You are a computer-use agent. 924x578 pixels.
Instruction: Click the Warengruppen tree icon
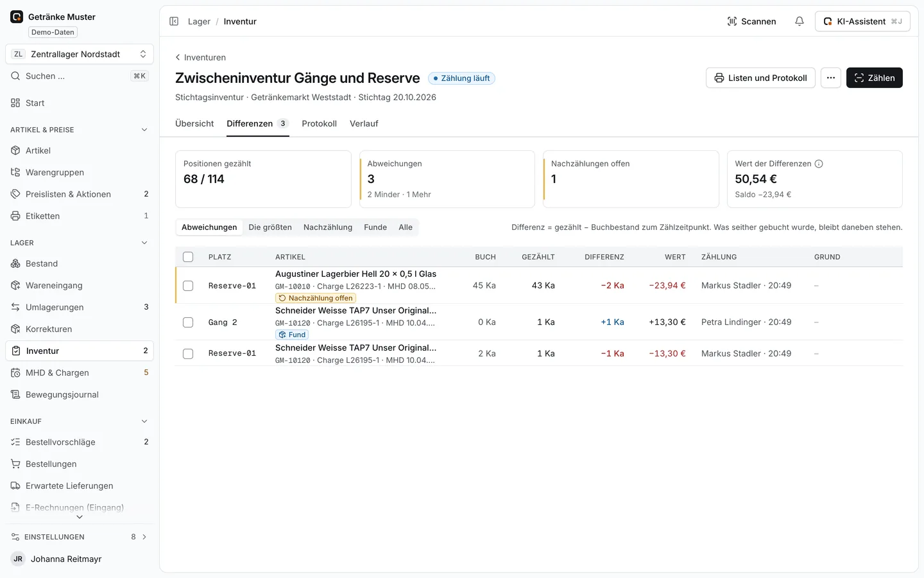pos(15,172)
